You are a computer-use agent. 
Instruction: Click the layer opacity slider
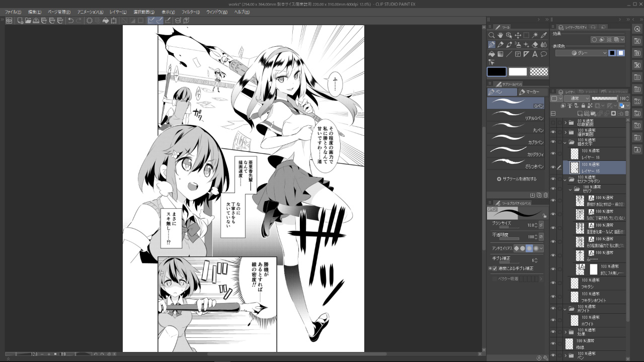[605, 99]
